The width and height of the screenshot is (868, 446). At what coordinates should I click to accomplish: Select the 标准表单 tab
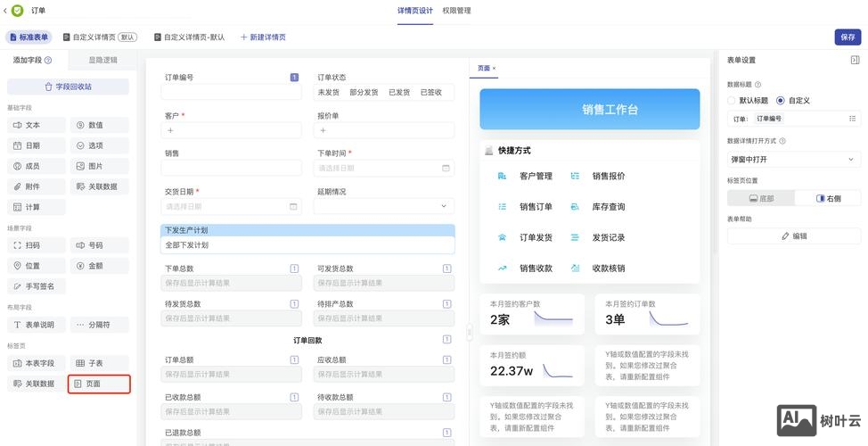[x=29, y=37]
